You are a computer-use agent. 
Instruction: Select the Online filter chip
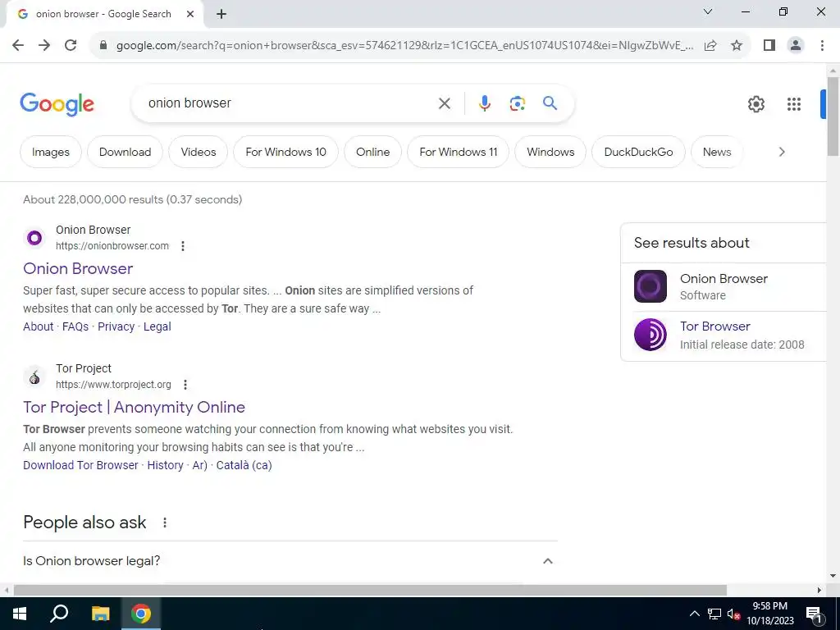373,152
